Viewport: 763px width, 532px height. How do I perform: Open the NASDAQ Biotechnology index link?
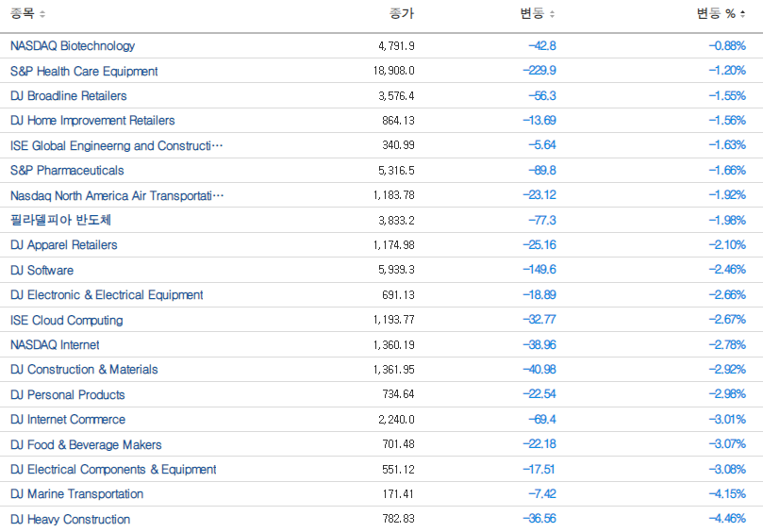tap(73, 46)
